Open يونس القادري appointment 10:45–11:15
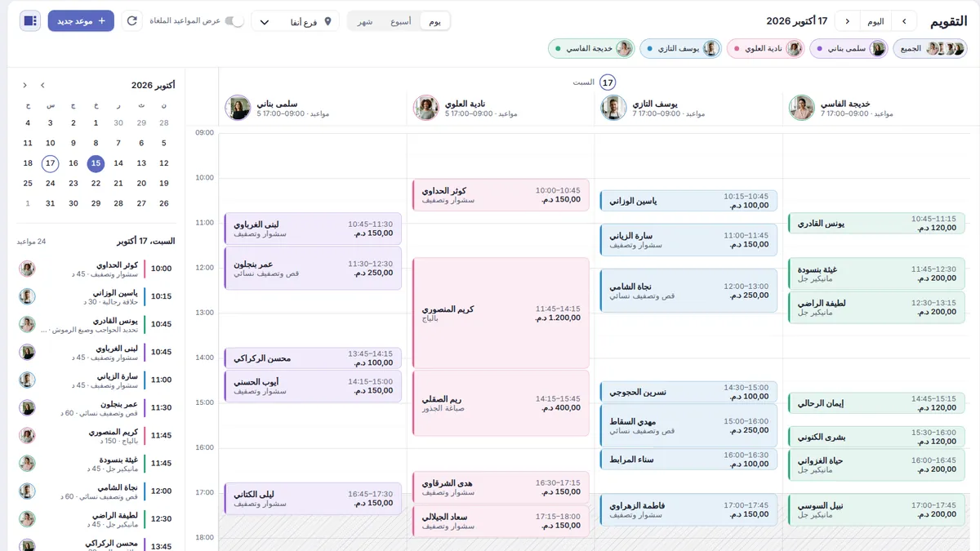The width and height of the screenshot is (980, 551). (x=876, y=223)
